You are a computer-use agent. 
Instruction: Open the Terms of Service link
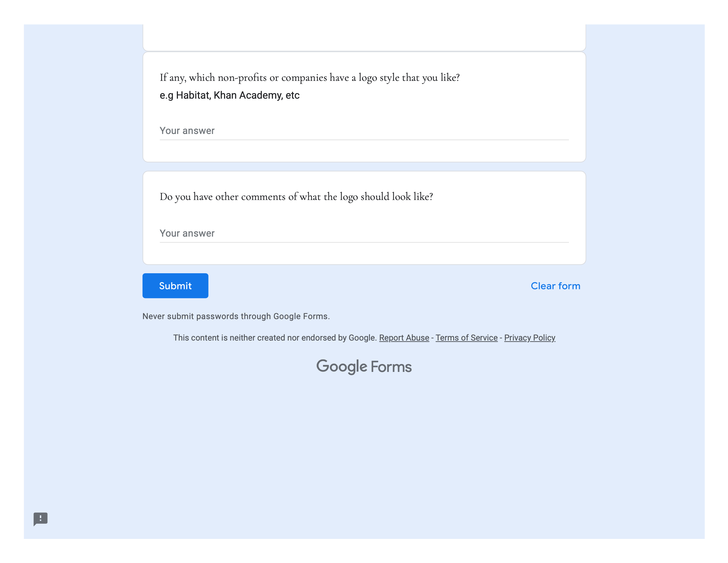click(x=466, y=338)
